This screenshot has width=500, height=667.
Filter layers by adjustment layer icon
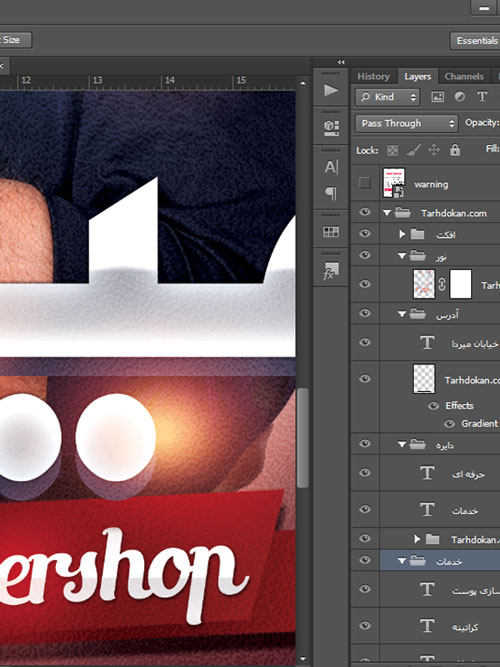click(460, 97)
